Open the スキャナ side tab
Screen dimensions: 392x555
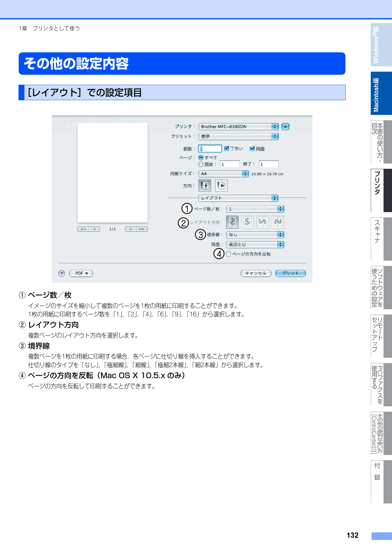pyautogui.click(x=381, y=239)
